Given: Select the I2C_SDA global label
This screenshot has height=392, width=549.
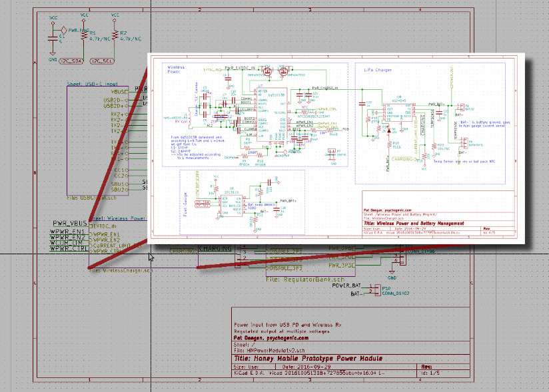Looking at the screenshot, I should tap(71, 61).
